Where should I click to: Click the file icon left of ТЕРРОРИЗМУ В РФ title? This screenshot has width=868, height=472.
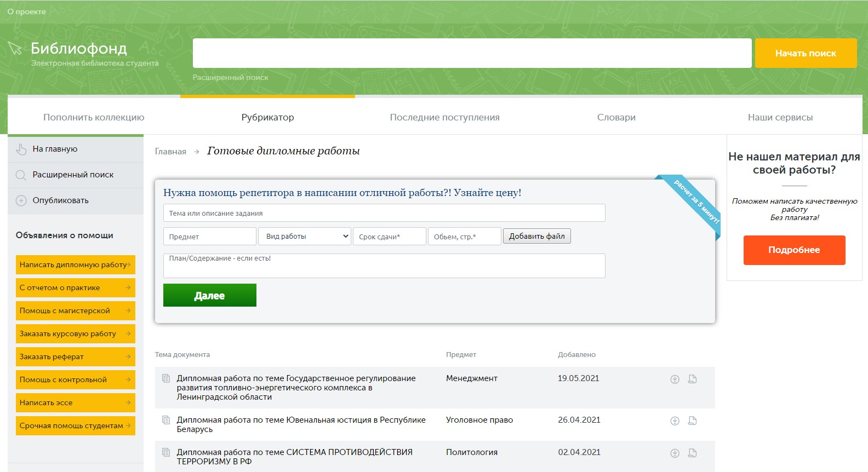[x=166, y=452]
